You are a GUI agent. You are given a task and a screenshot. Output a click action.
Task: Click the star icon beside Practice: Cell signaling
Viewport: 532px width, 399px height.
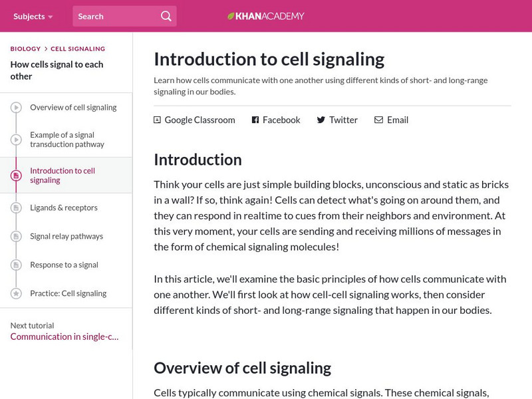tap(16, 293)
